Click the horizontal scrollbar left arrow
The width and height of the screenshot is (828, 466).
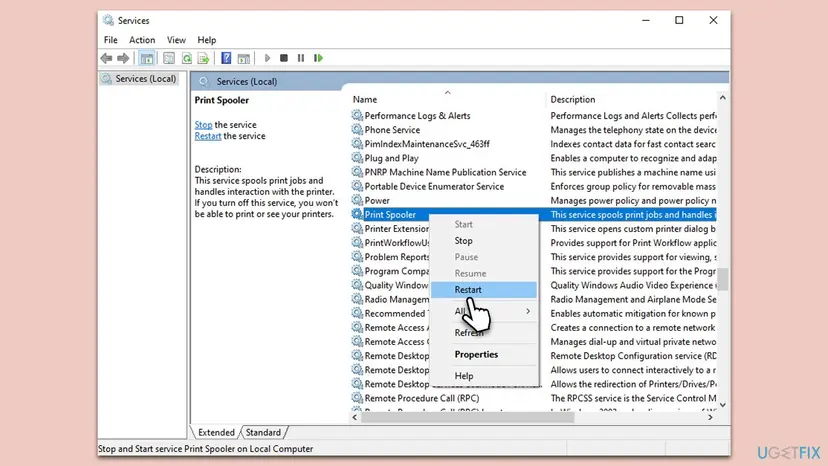point(355,417)
